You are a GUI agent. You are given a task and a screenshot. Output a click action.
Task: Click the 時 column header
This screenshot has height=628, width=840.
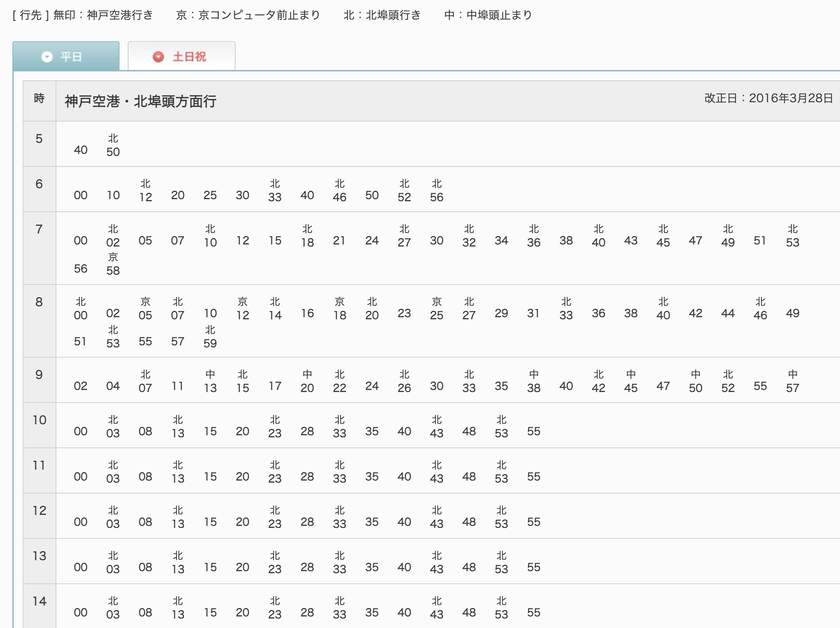39,98
